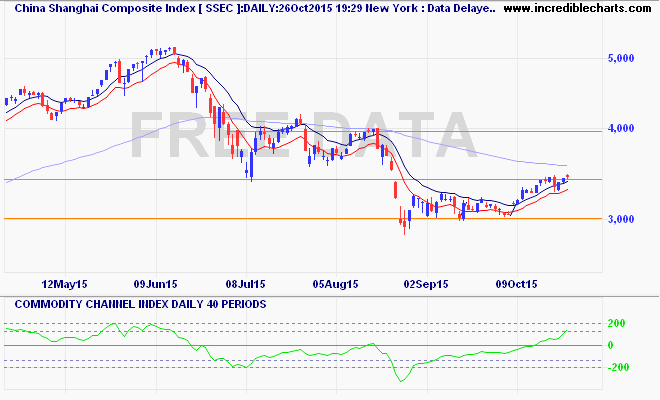
Task: Click the 02Sep15 date label
Action: pos(426,284)
